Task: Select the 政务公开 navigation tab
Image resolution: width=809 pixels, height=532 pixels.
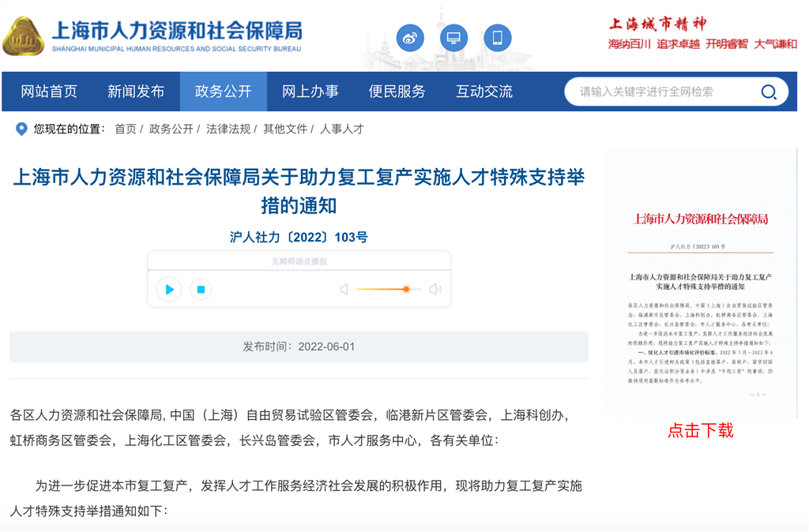Action: (224, 92)
